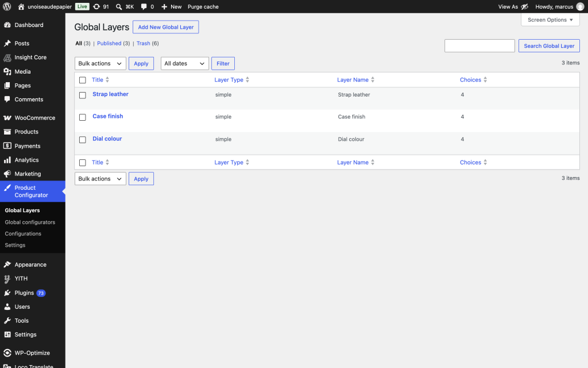588x368 pixels.
Task: Click the Settings sliders icon in sidebar
Action: tap(7, 335)
